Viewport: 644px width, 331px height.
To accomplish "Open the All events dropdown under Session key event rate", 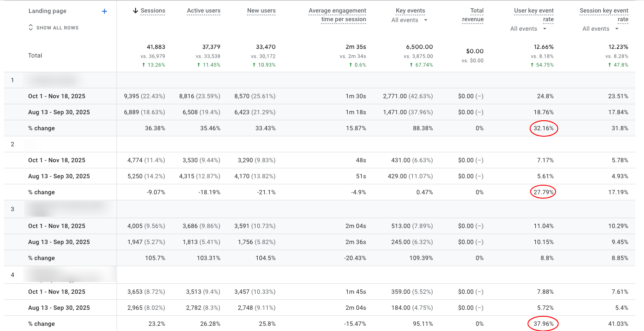I will 599,28.
